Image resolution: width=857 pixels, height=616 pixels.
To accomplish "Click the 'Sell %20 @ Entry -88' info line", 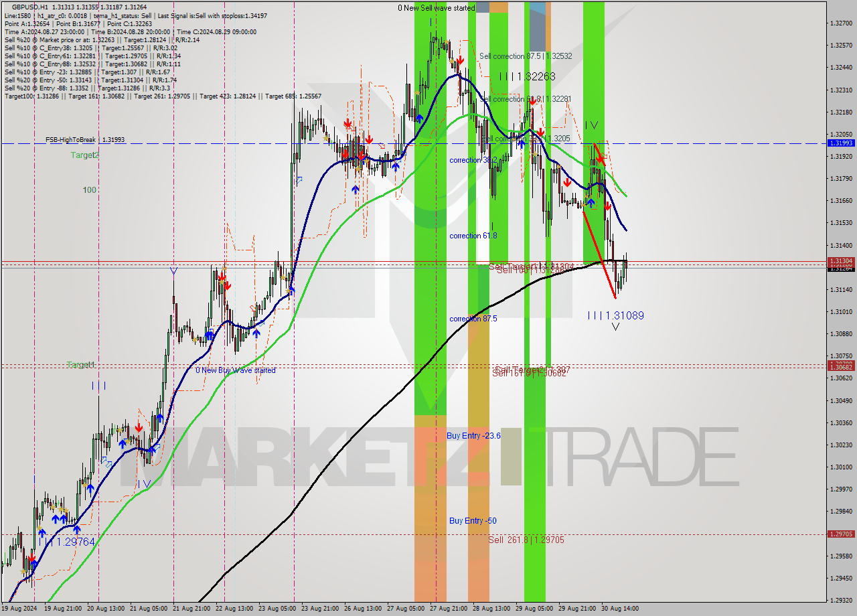I will [87, 88].
